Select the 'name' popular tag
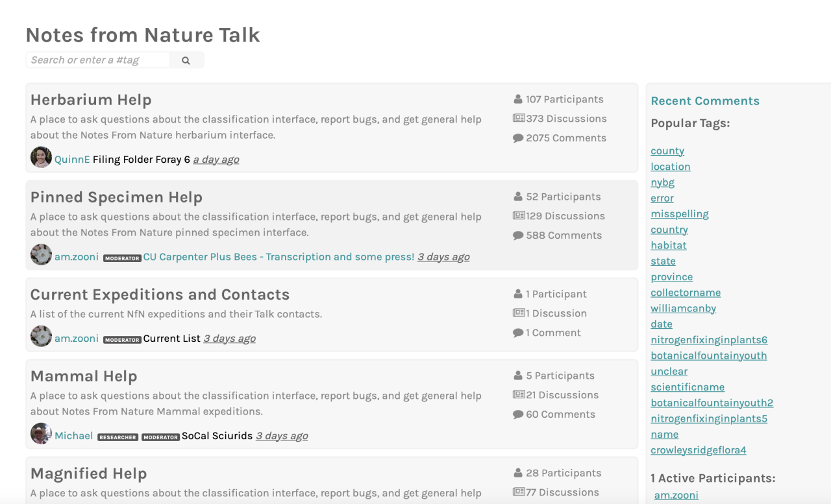831x504 pixels. 665,435
